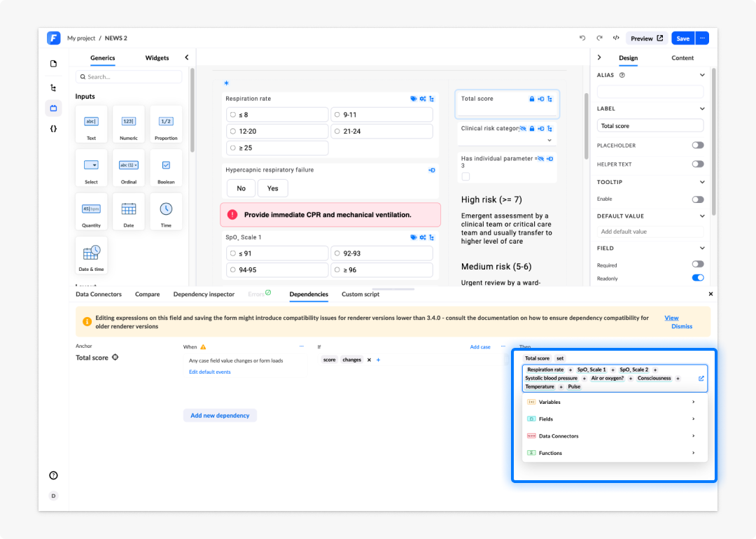The width and height of the screenshot is (756, 539).
Task: Click the anchor target icon beside Total score
Action: point(115,357)
